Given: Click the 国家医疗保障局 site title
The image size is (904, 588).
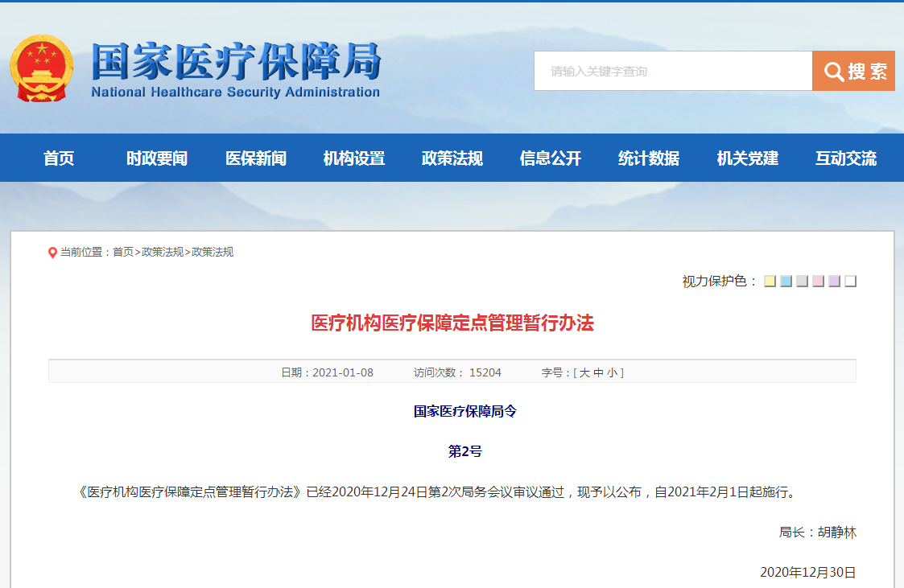Looking at the screenshot, I should click(237, 61).
